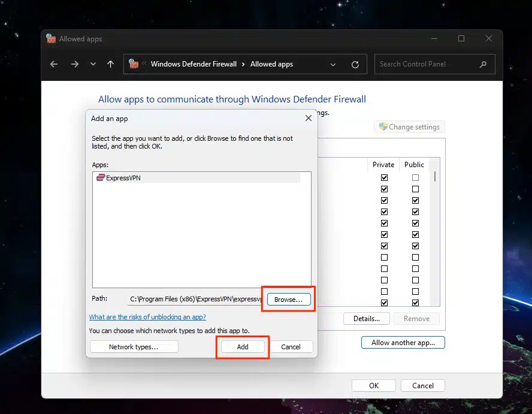
Task: Toggle last visible row Public checkbox
Action: coord(415,303)
